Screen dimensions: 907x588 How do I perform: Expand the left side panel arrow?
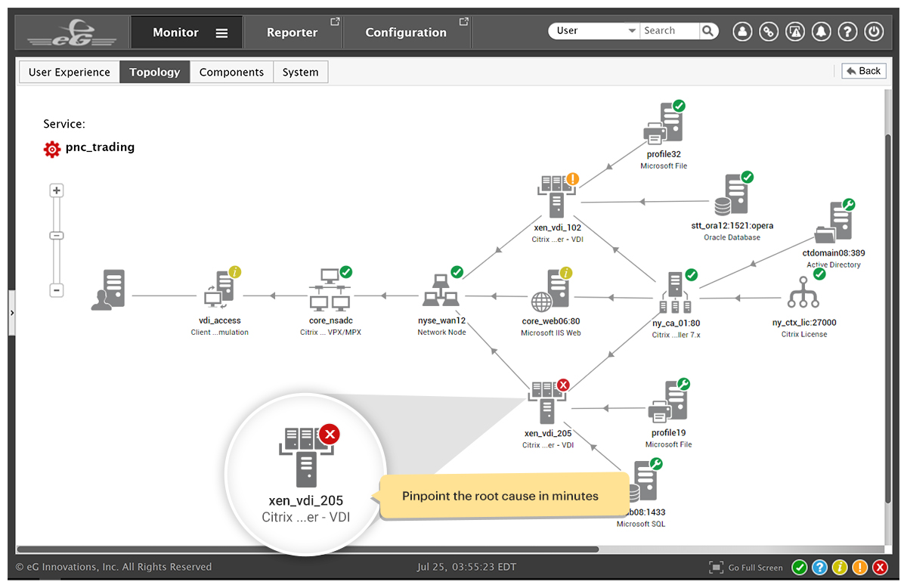click(11, 311)
